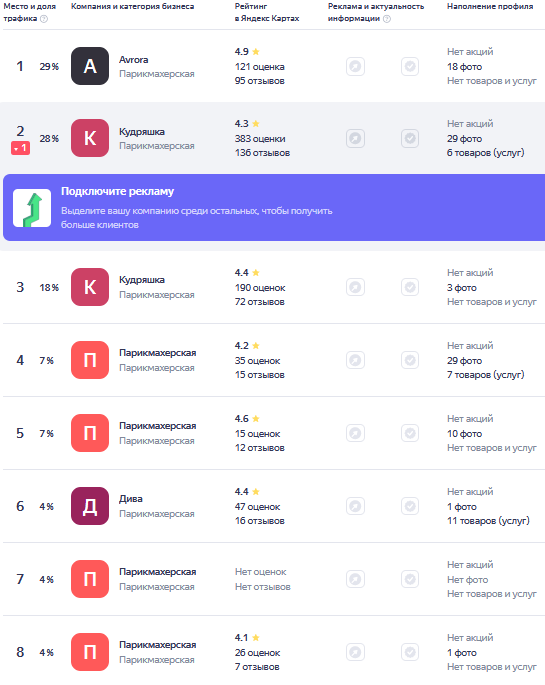Click the advertising icon in Дива row
Image resolution: width=545 pixels, height=685 pixels.
(355, 506)
